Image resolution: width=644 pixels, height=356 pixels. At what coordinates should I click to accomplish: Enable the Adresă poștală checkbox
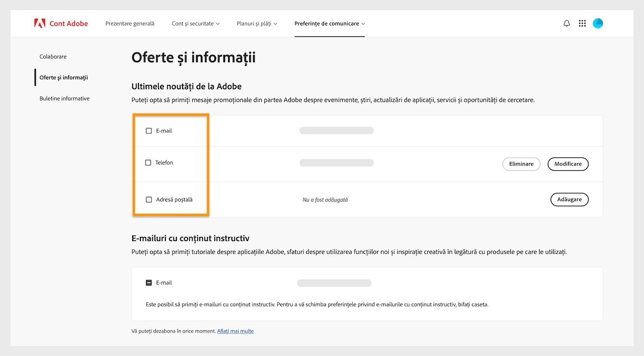pos(149,199)
